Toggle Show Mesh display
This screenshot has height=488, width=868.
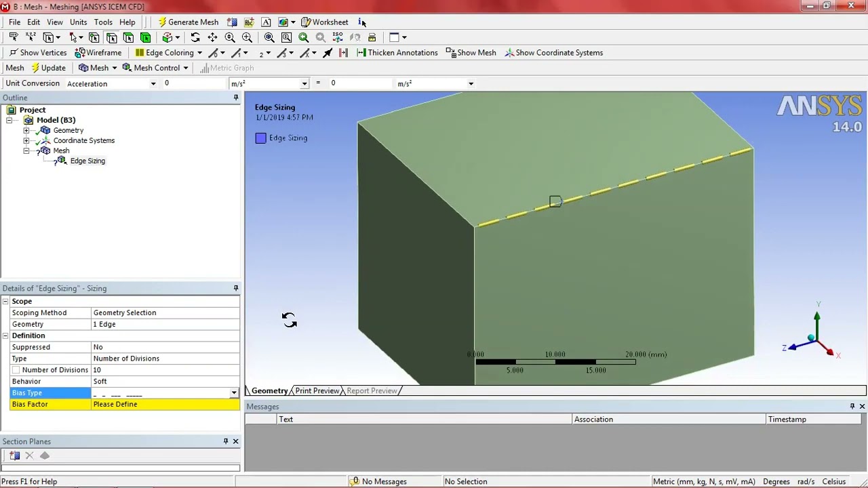pyautogui.click(x=471, y=52)
